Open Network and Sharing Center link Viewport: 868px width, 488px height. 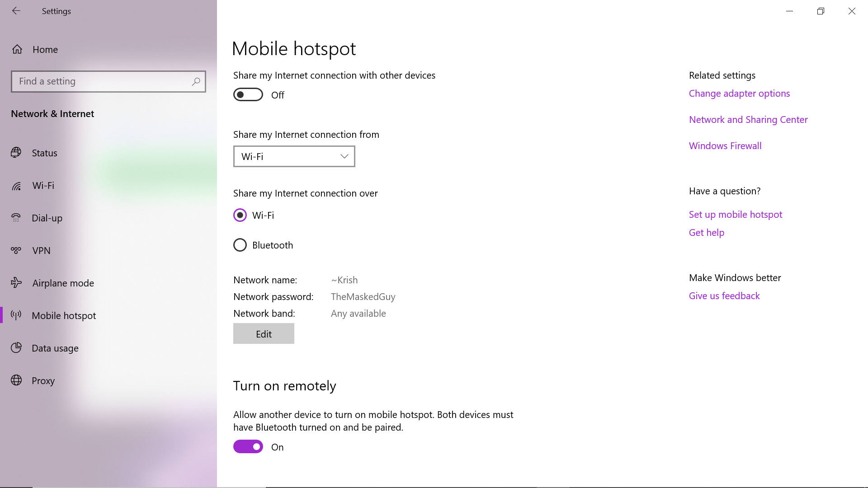pos(748,119)
